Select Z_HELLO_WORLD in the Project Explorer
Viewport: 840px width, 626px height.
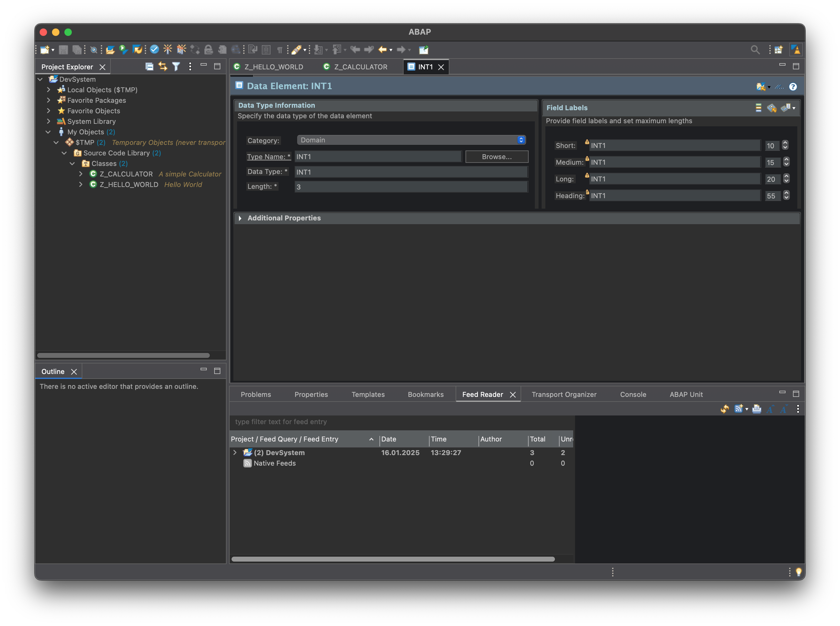(129, 185)
